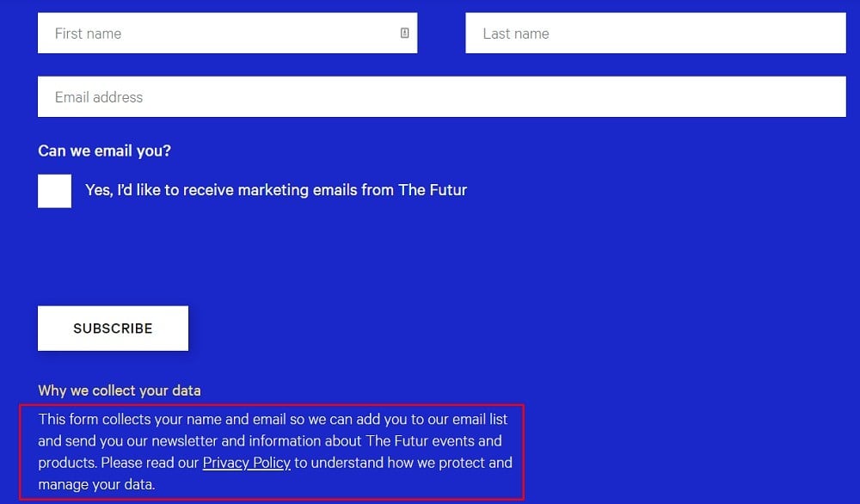This screenshot has height=504, width=860.
Task: Click into the Email address field
Action: [441, 96]
